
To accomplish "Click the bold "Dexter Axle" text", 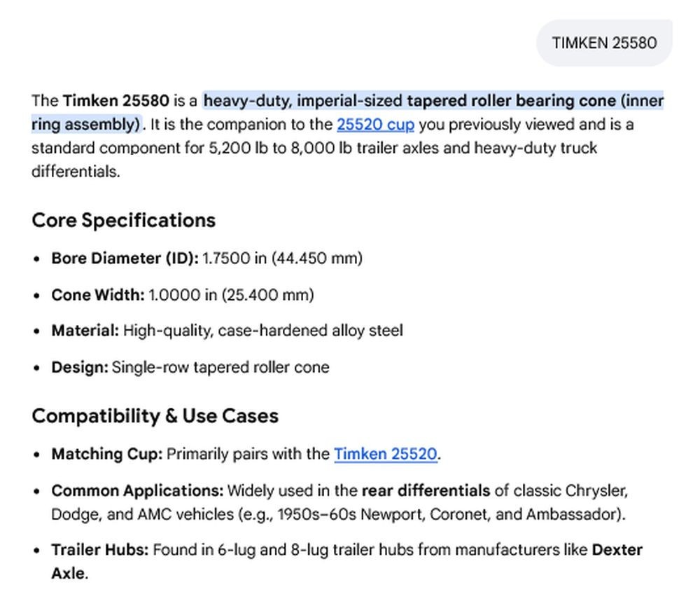I will 617,550.
